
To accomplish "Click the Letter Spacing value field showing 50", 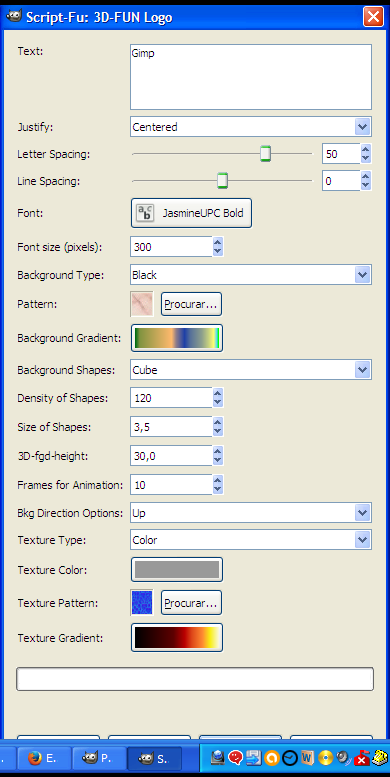I will point(341,154).
